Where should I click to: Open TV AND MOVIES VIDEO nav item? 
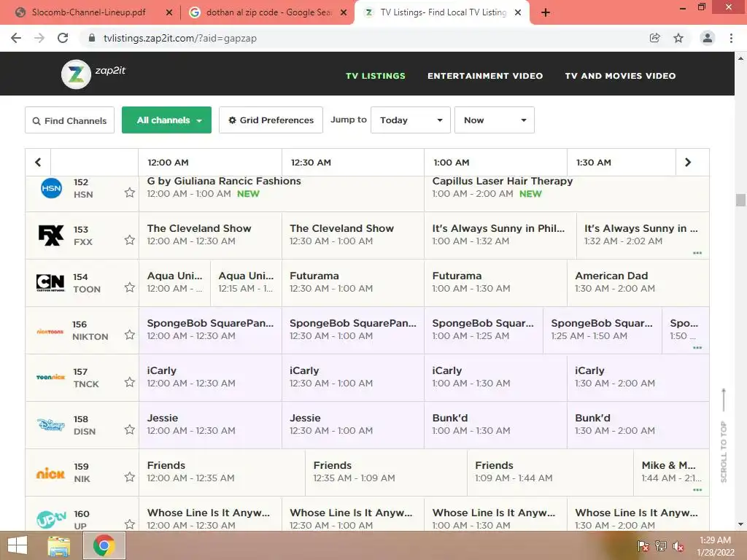620,76
